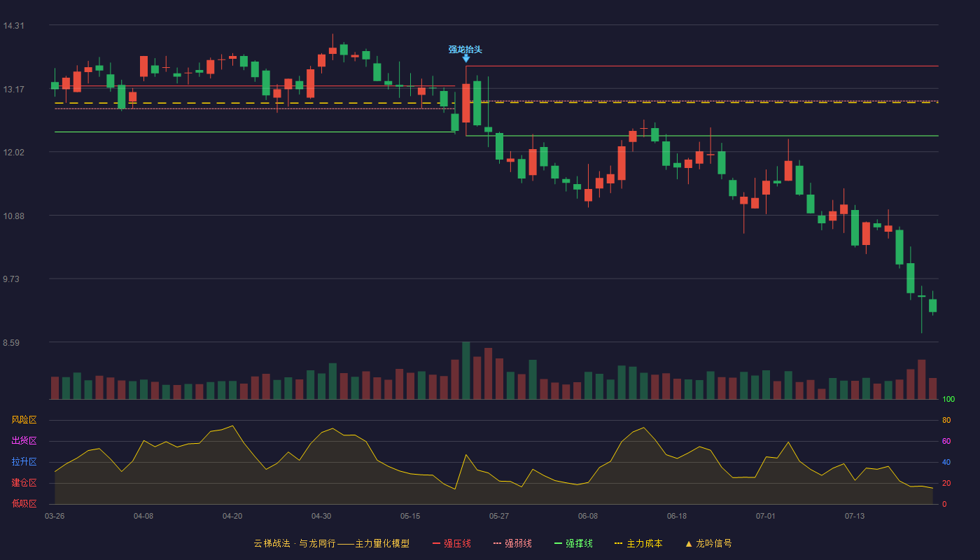Toggle the 强撑线 legend series
The image size is (980, 560).
[573, 543]
